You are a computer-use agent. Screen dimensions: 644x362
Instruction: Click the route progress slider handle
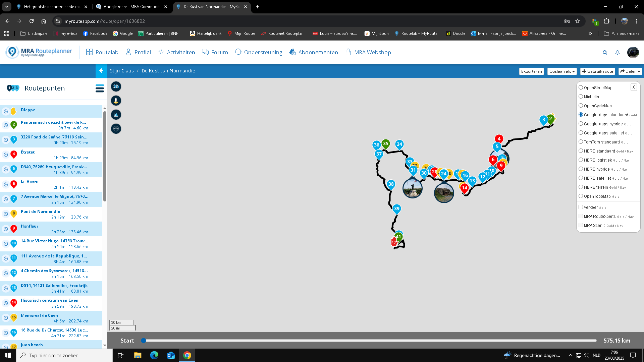click(x=144, y=341)
